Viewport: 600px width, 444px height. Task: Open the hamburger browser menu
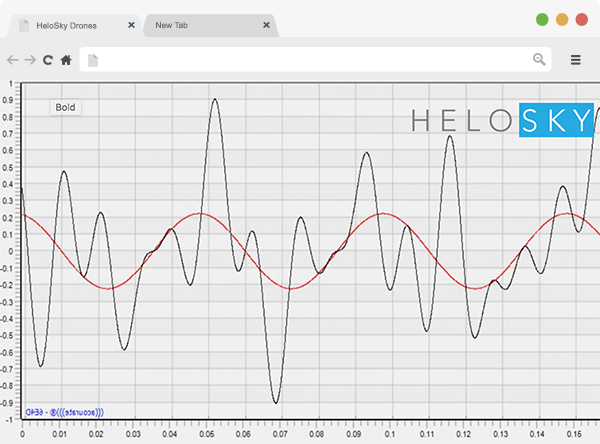coord(576,60)
